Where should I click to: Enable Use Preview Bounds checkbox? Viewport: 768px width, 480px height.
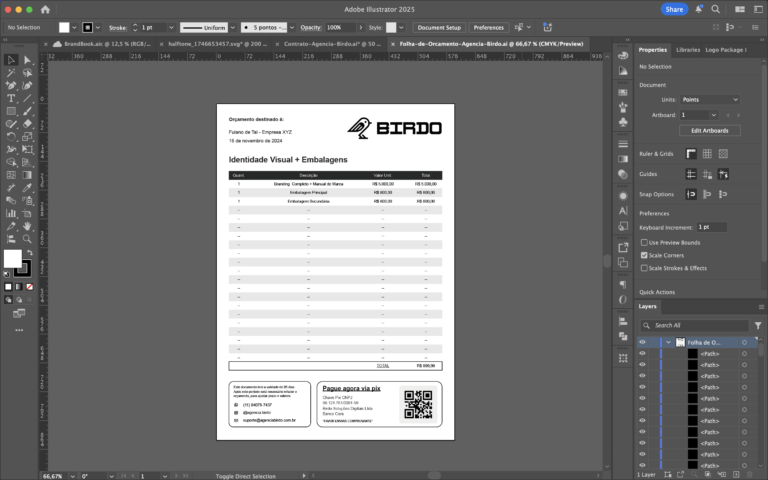click(645, 242)
